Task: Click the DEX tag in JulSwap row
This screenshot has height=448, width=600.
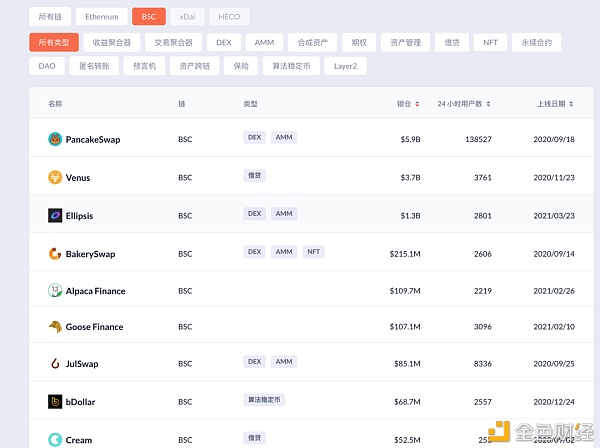Action: tap(254, 362)
